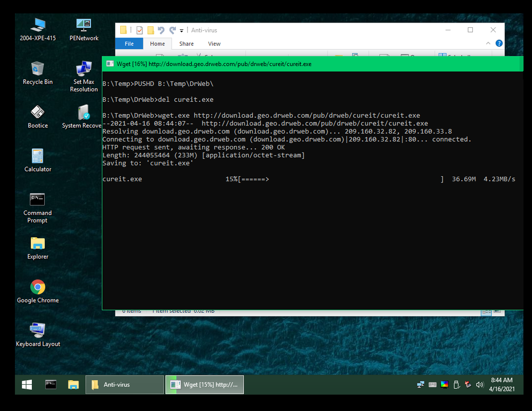Click the Explorer folder icon in title bar
The image size is (532, 411).
123,30
